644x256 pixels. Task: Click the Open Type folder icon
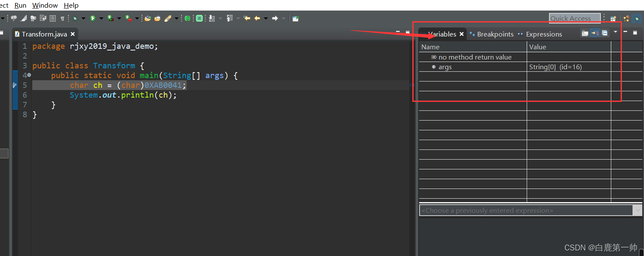148,18
